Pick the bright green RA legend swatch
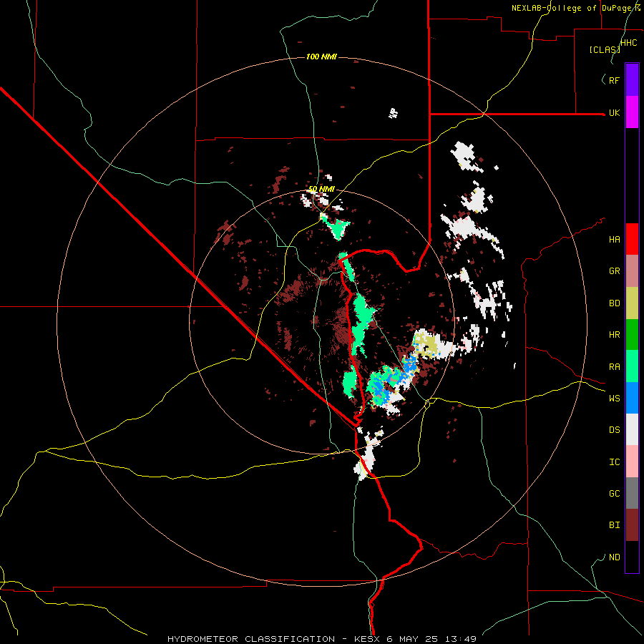 (632, 366)
